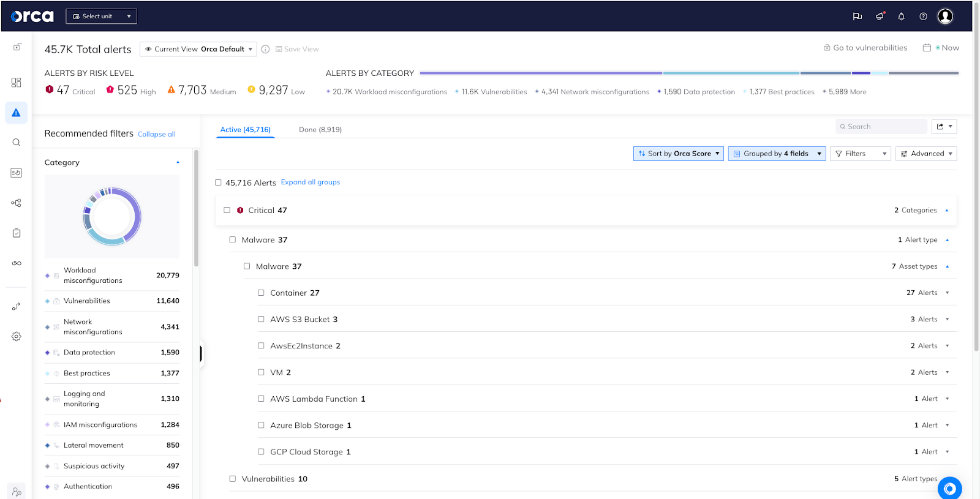Collapse the Critical 2 Categories group

point(947,210)
